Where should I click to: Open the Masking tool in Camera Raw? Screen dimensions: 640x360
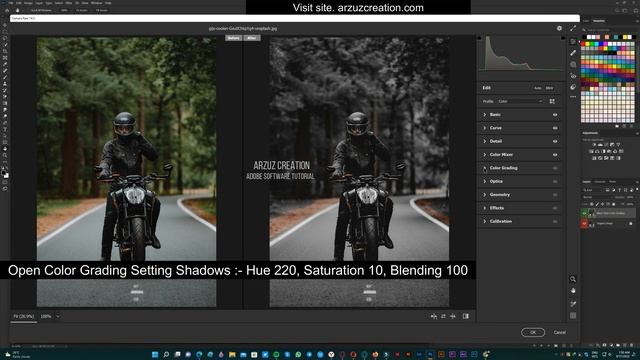[x=573, y=64]
